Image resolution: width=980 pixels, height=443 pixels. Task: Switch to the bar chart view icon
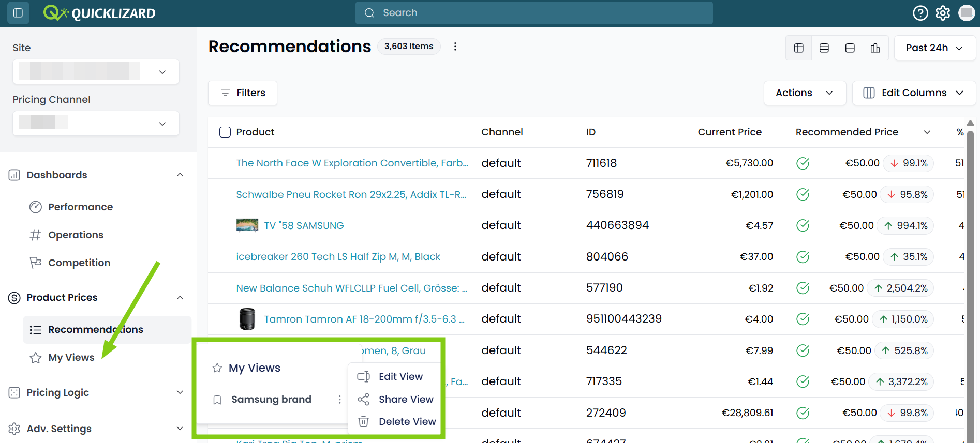click(x=875, y=48)
